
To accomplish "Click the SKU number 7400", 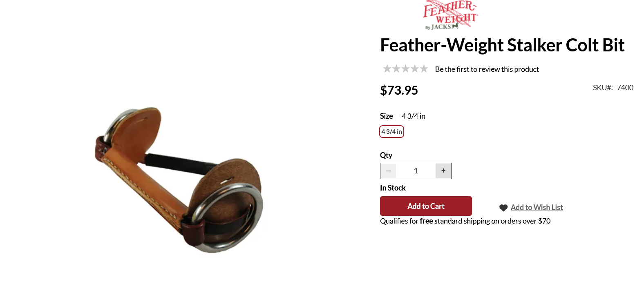I will tap(625, 88).
